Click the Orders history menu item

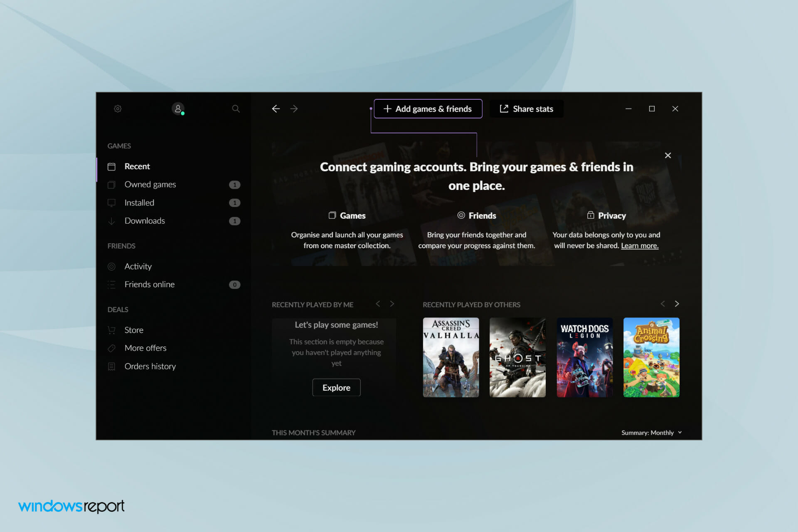tap(150, 366)
